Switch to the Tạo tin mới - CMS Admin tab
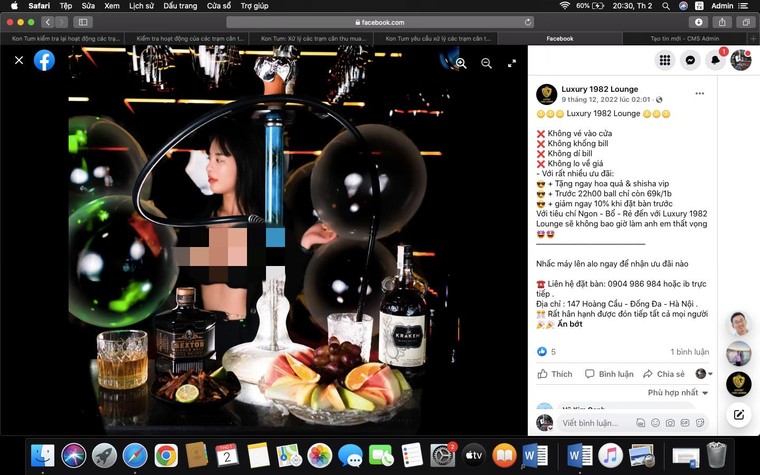 pos(684,38)
